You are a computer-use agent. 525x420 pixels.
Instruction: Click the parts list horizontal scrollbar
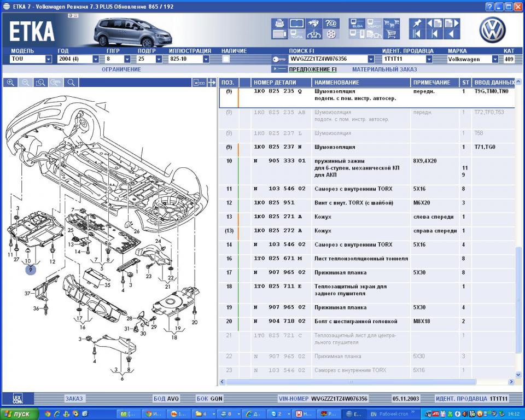(351, 382)
